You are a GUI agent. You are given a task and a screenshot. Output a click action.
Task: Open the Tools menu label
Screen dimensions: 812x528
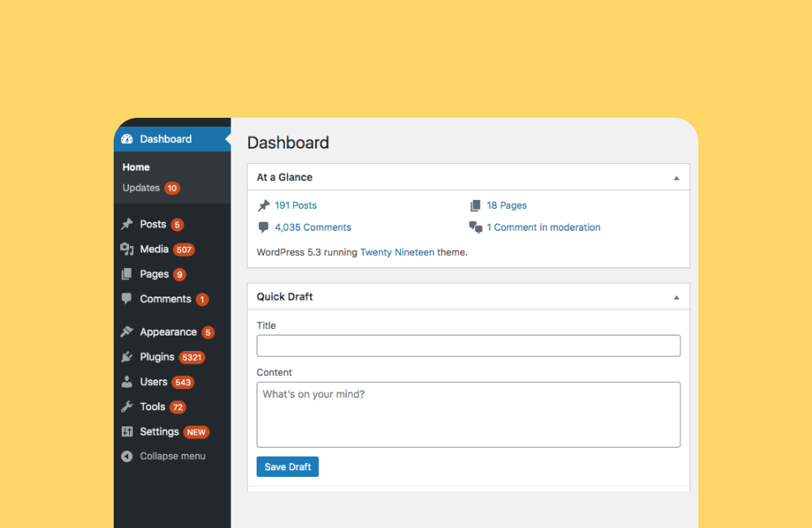(153, 407)
